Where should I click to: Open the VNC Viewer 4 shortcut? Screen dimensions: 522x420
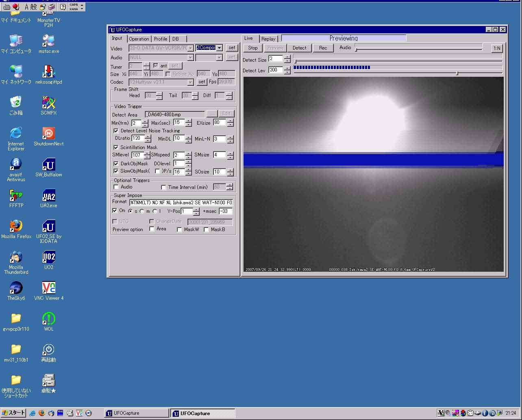tap(48, 288)
